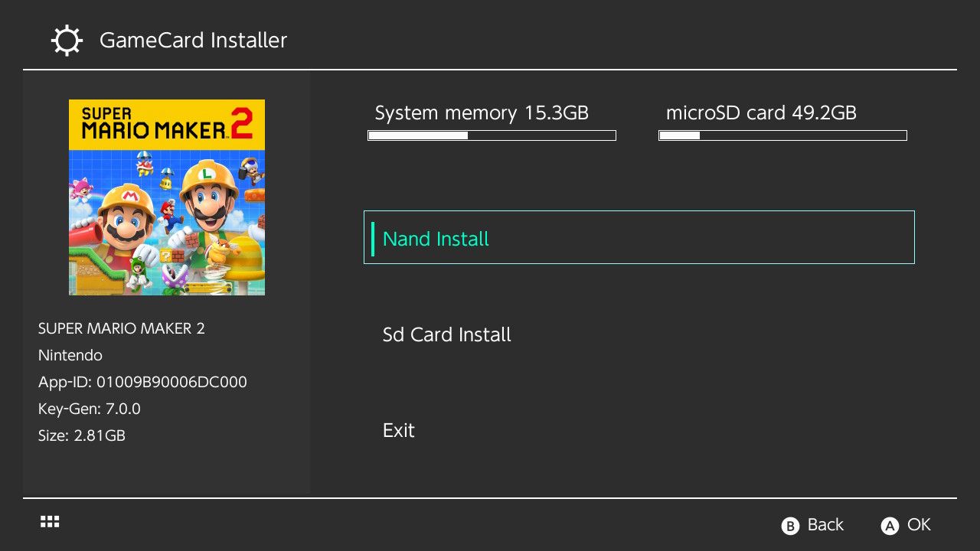Screen dimensions: 980x551
Task: Click the Back label in footer
Action: pyautogui.click(x=825, y=525)
